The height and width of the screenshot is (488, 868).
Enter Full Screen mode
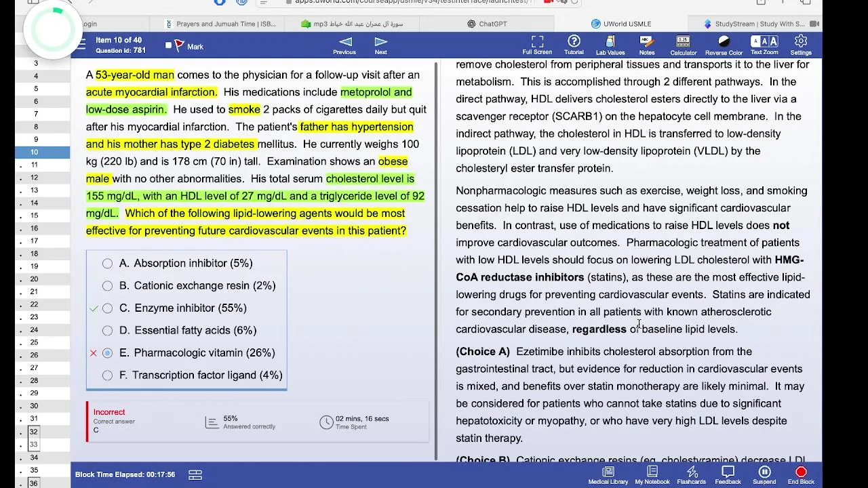point(537,45)
